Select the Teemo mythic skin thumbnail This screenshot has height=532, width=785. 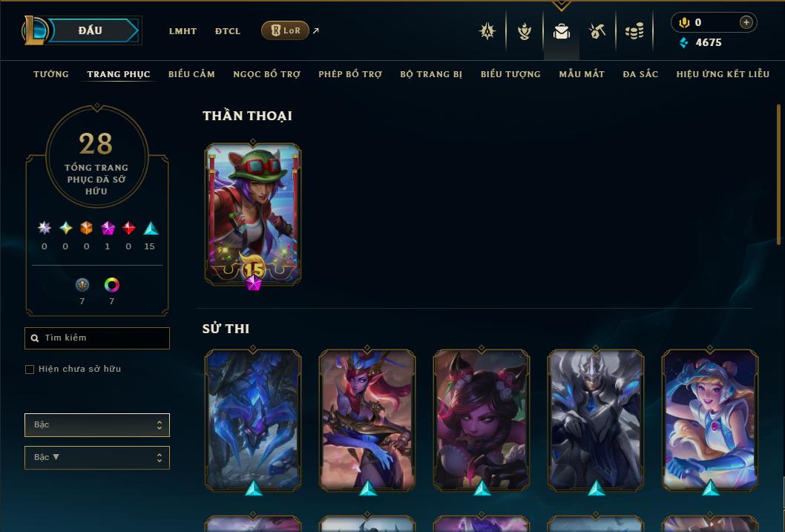(253, 214)
